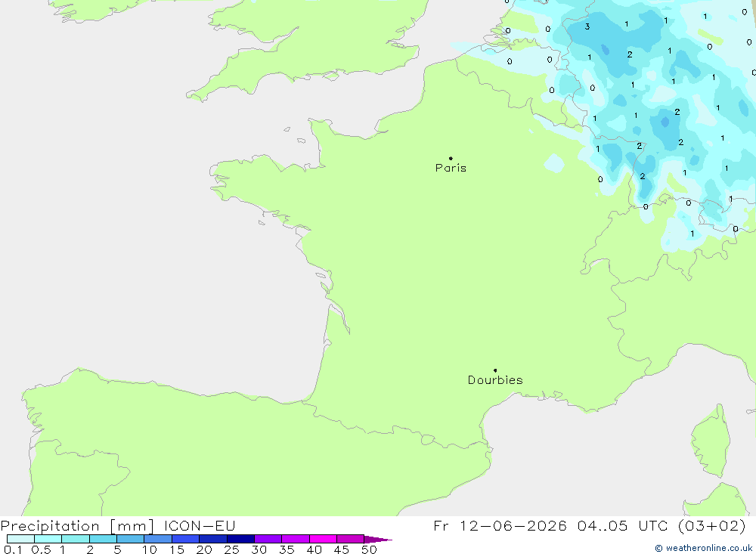Image resolution: width=756 pixels, height=554 pixels.
Task: Click the legend arrow tip beyond 50
Action: coord(378,539)
